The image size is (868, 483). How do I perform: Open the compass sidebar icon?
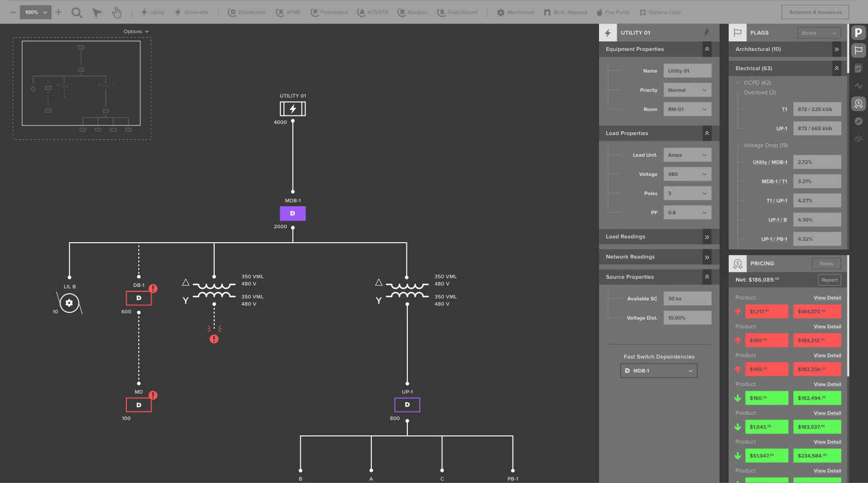(858, 121)
